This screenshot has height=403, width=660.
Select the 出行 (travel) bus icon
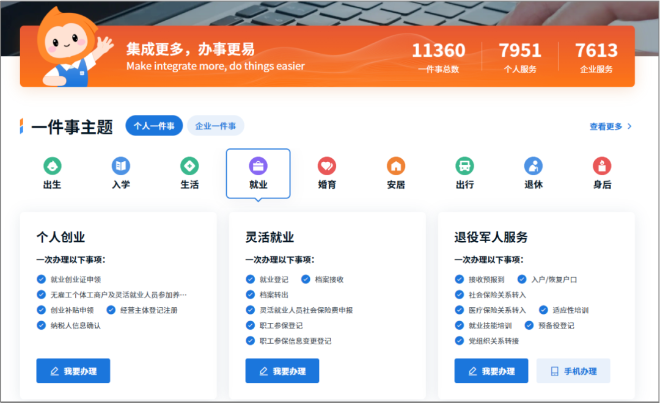point(465,166)
